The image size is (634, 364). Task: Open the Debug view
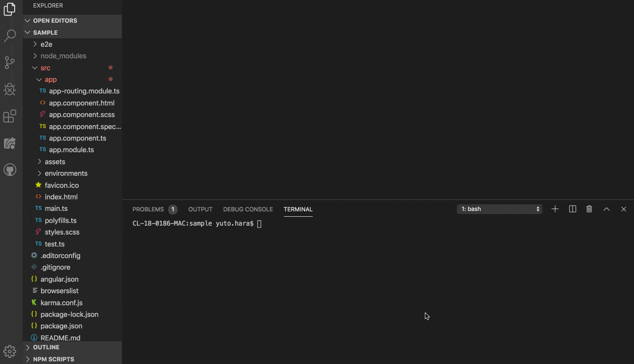tap(10, 89)
